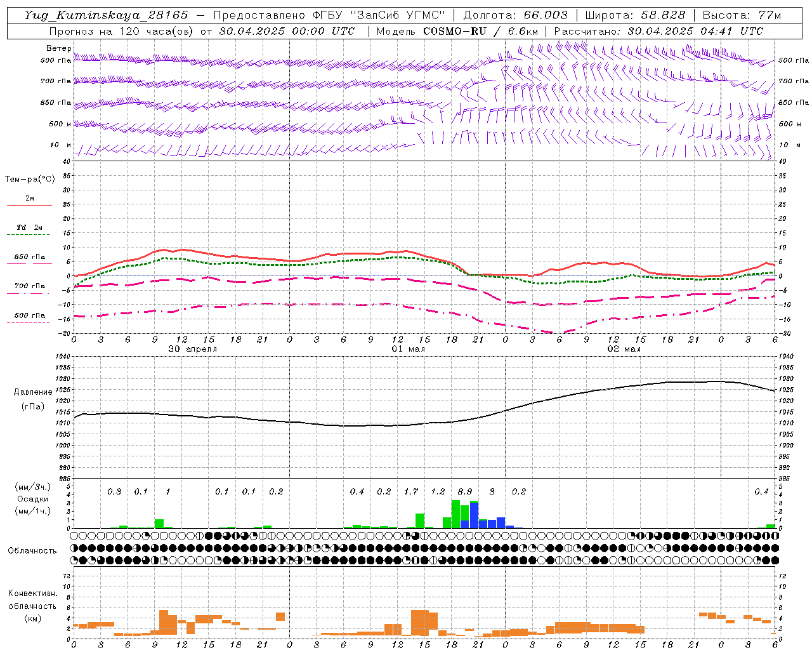Click the 500 м wind level label on left
The height and width of the screenshot is (650, 812).
pos(60,124)
